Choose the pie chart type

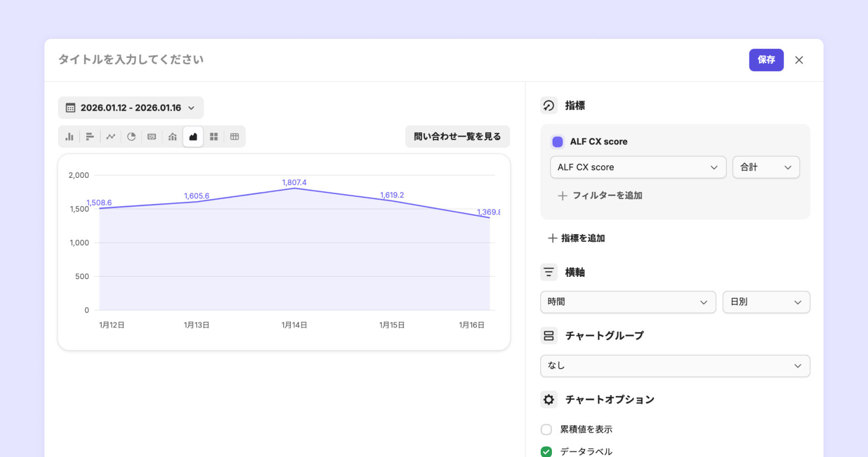pos(131,137)
